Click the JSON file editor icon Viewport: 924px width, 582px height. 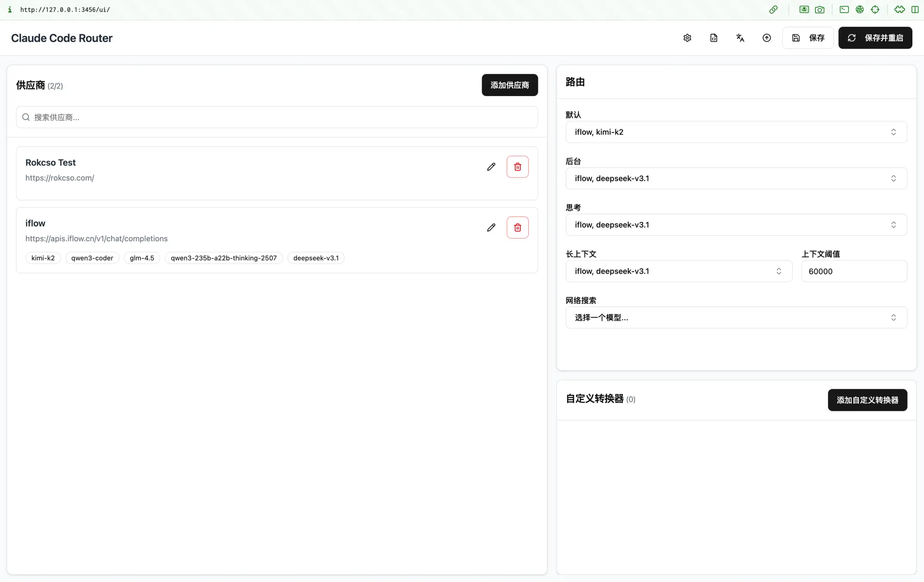click(x=714, y=38)
